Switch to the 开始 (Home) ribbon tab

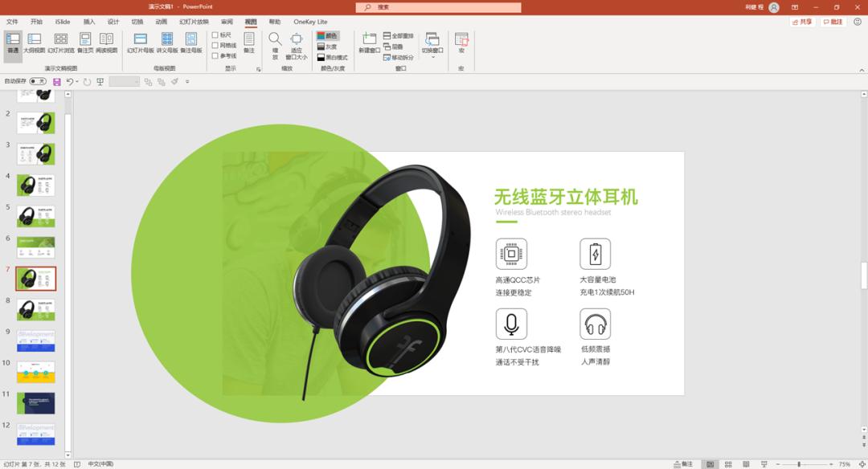pyautogui.click(x=35, y=22)
